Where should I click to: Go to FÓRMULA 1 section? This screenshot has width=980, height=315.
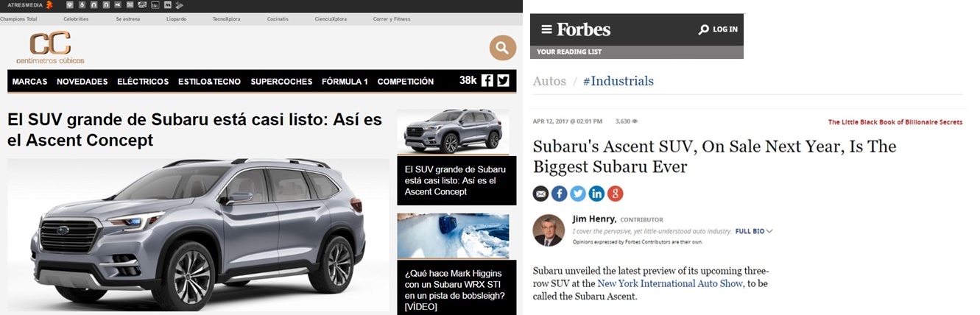pos(345,82)
